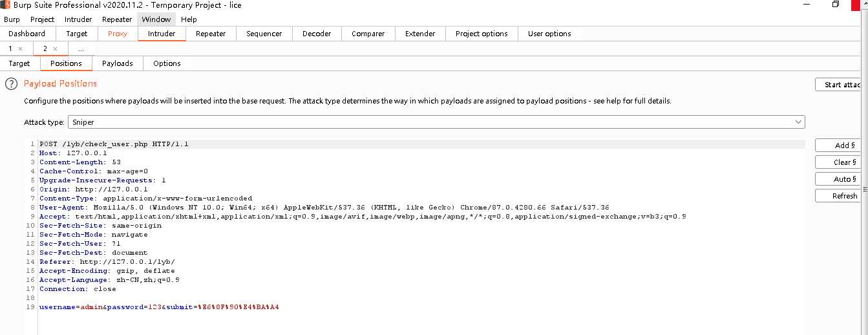Open the Burp menu
868x335 pixels.
click(x=12, y=19)
